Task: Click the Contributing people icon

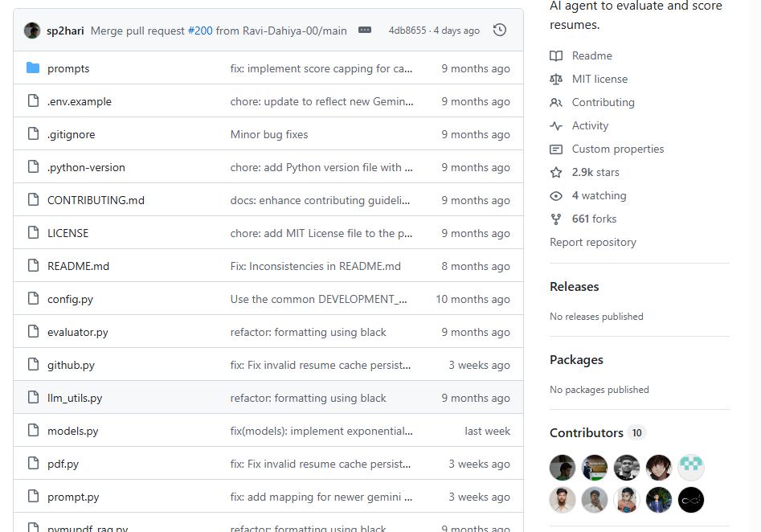Action: [x=556, y=102]
